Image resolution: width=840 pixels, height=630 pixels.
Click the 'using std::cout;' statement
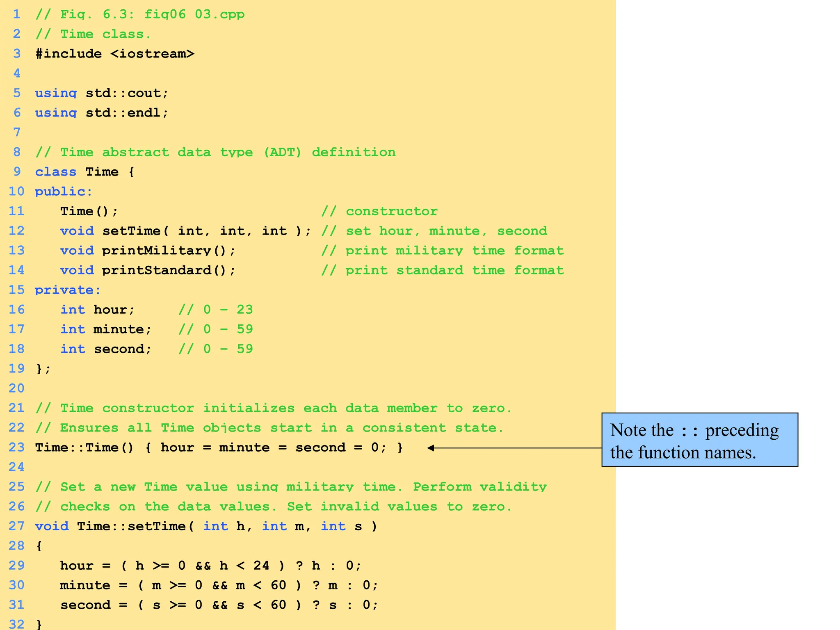point(101,93)
